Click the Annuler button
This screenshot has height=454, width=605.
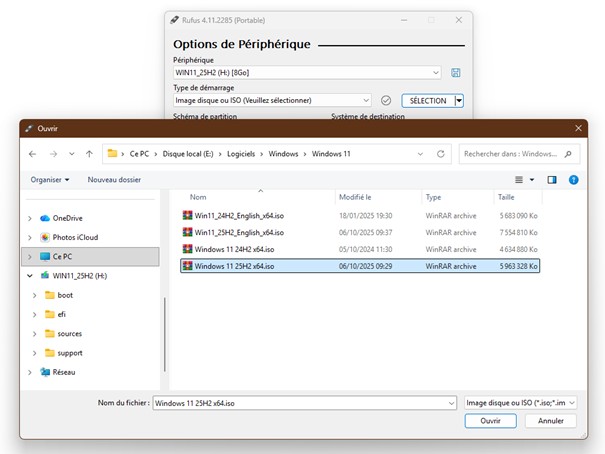[x=551, y=421]
